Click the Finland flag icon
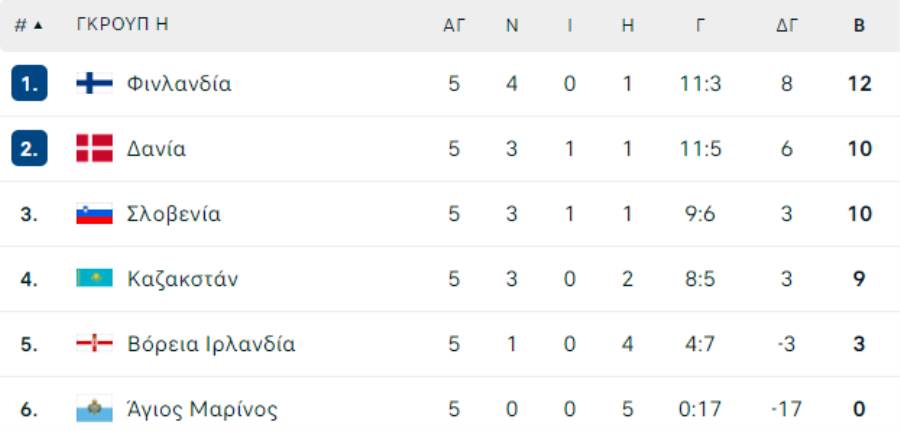The width and height of the screenshot is (900, 431). pyautogui.click(x=95, y=84)
